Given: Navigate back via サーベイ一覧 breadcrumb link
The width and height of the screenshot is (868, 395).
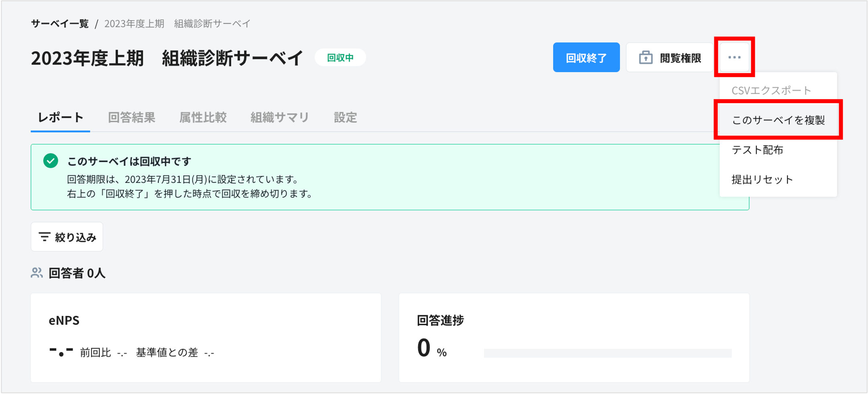Looking at the screenshot, I should (59, 23).
